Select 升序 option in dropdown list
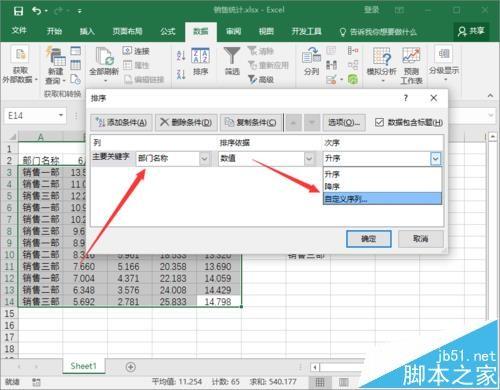 coord(382,174)
